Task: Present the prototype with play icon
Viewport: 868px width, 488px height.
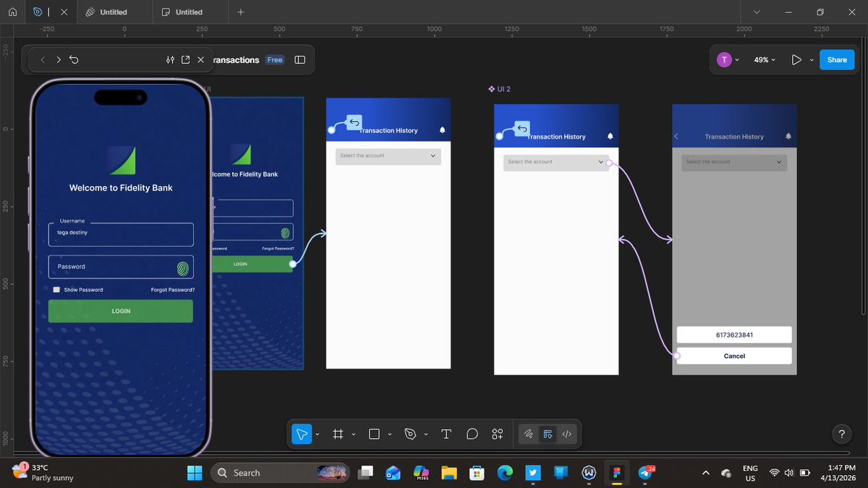Action: [x=796, y=60]
